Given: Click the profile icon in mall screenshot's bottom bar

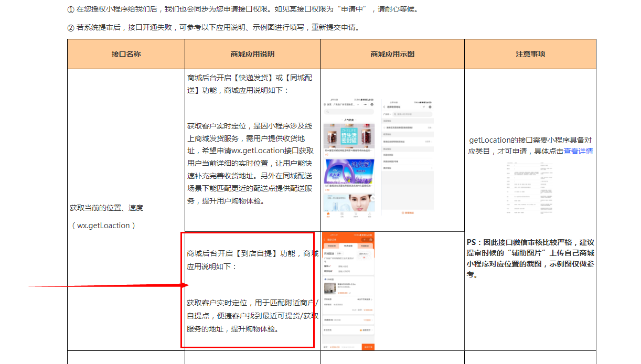Looking at the screenshot, I should pos(369,215).
